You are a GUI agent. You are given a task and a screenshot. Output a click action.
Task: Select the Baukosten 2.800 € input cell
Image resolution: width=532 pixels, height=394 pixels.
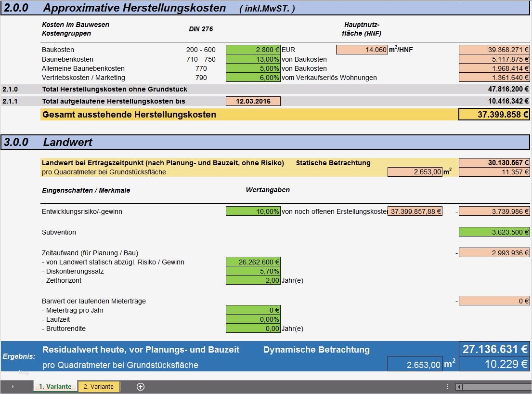pos(253,50)
